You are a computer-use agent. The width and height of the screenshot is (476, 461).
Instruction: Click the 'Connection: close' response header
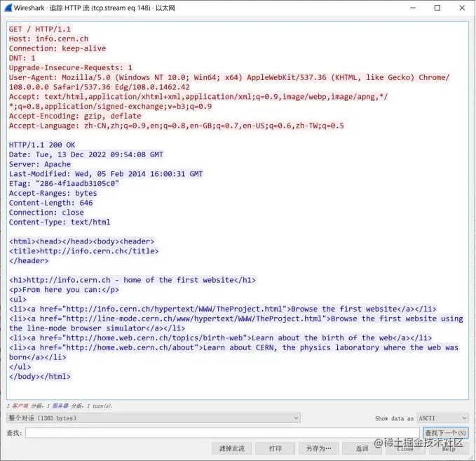46,213
